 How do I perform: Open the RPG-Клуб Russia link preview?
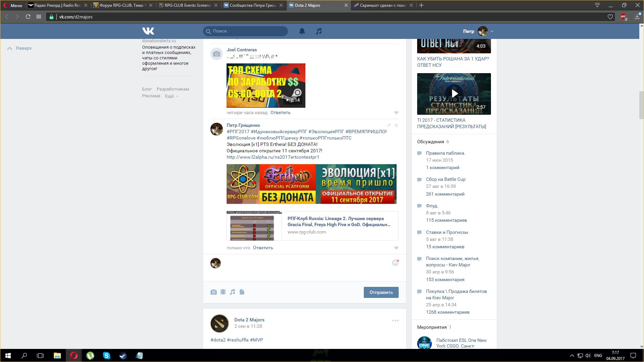pos(312,226)
